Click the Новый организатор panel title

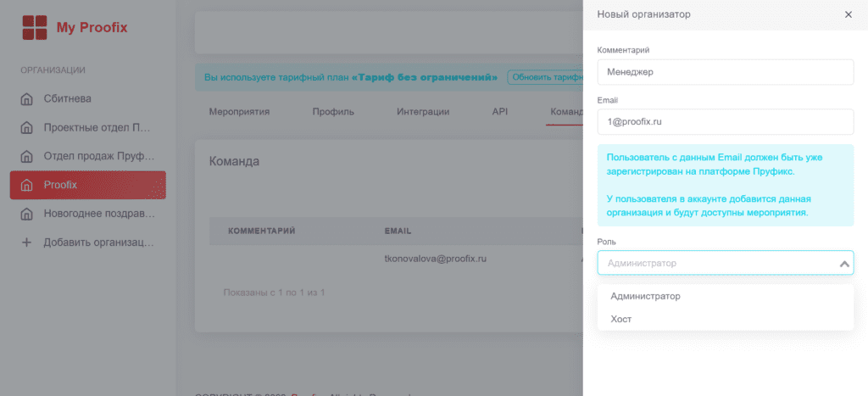(x=644, y=14)
